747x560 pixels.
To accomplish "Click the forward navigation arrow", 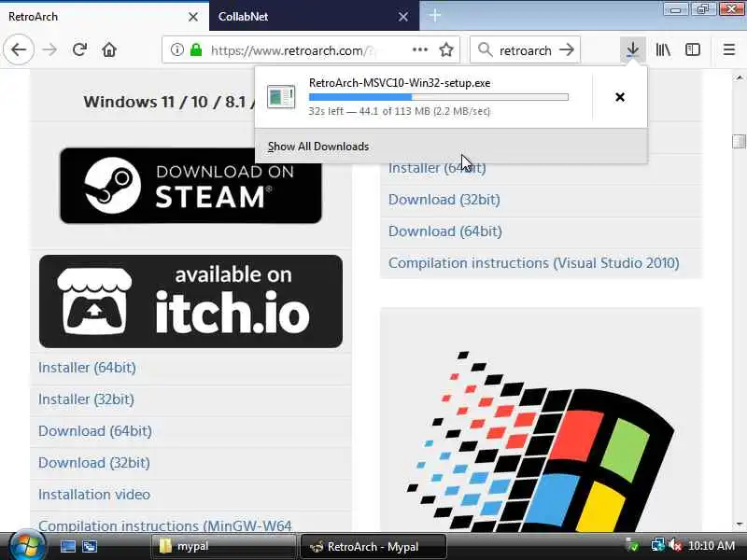I will pyautogui.click(x=49, y=49).
